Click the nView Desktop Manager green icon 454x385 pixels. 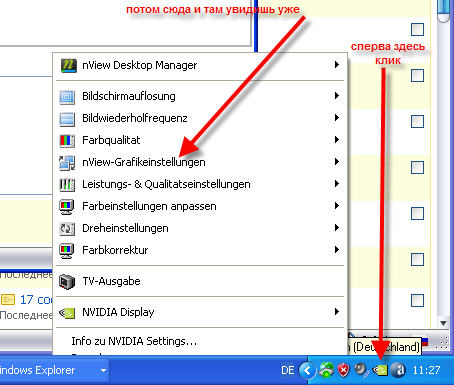(69, 65)
